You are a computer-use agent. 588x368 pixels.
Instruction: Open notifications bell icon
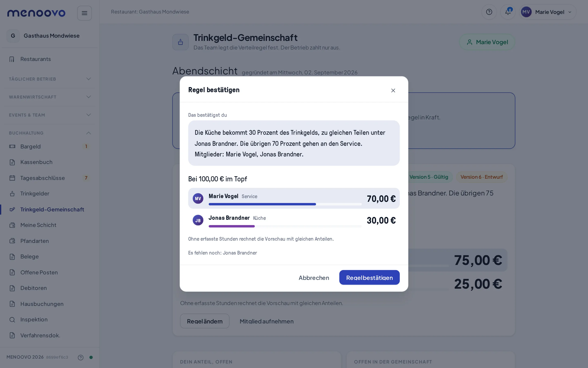click(508, 12)
